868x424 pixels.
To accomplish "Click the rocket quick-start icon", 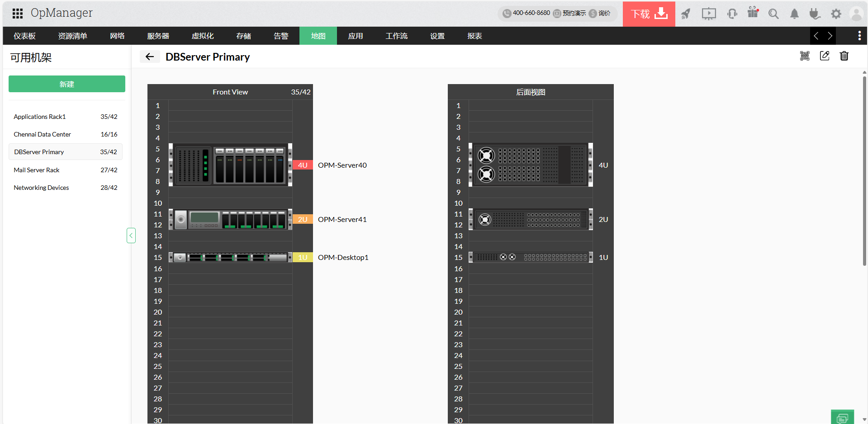I will [686, 14].
